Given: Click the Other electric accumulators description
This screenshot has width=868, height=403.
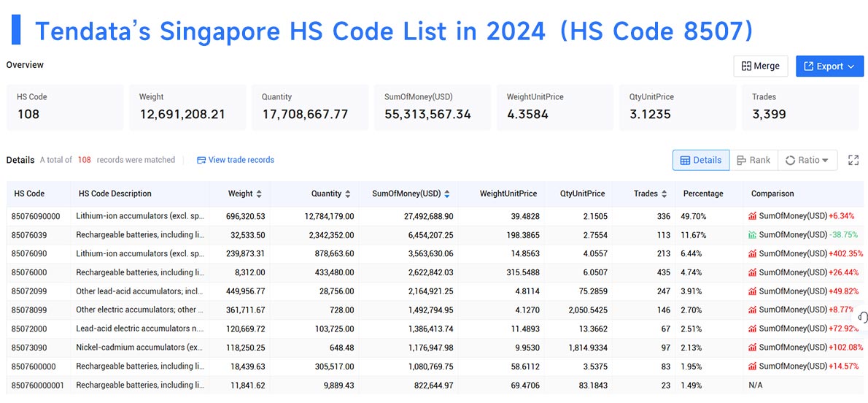Looking at the screenshot, I should click(139, 310).
